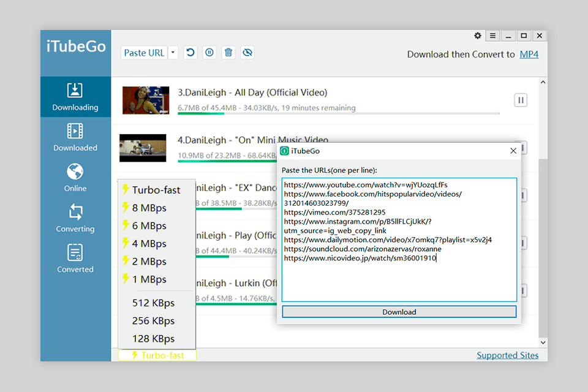Pause the DaniLeigh All Day download
Screen dimensions: 588x392
(x=520, y=100)
